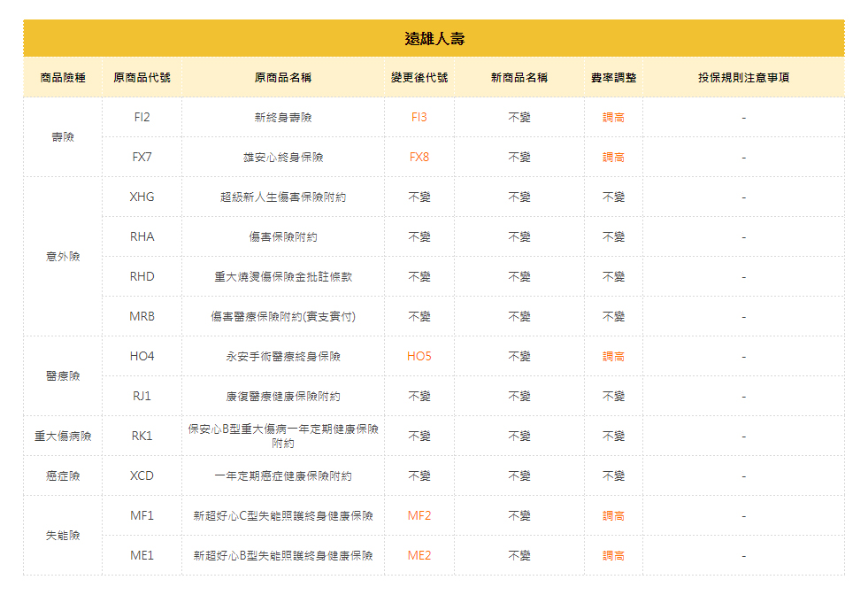Image resolution: width=868 pixels, height=595 pixels.
Task: Click product code RJ1
Action: [142, 396]
